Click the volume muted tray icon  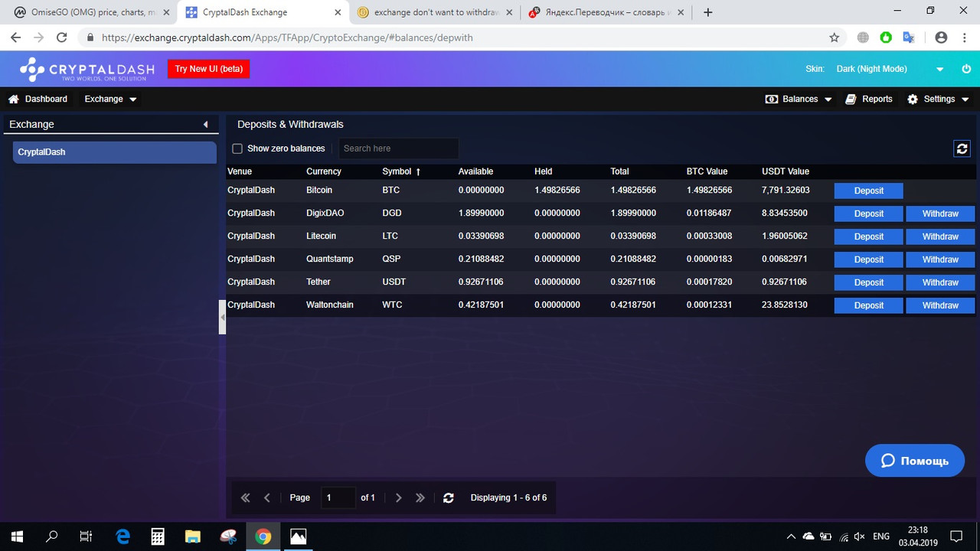coord(860,536)
